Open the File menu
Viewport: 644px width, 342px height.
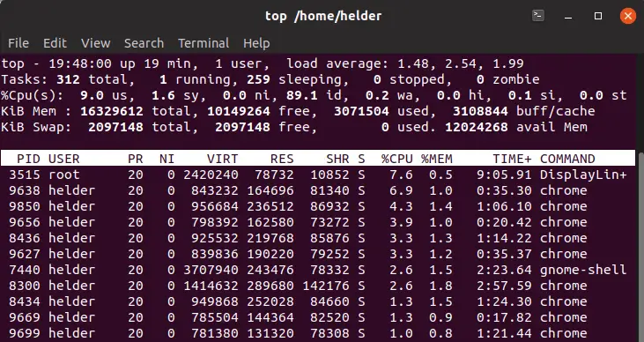coord(19,43)
